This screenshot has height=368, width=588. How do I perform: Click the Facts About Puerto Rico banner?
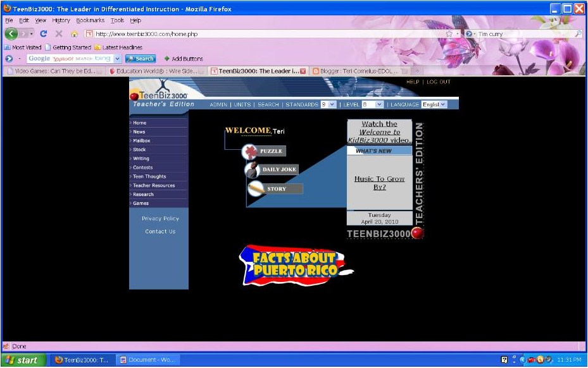click(296, 266)
